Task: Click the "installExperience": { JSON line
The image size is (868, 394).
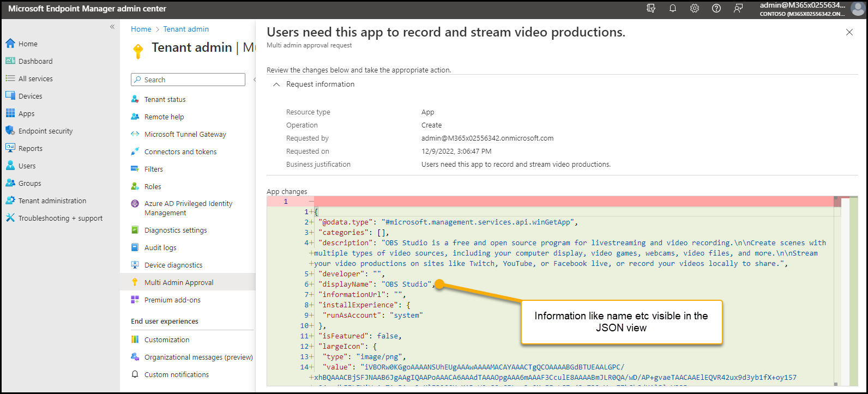Action: 364,305
